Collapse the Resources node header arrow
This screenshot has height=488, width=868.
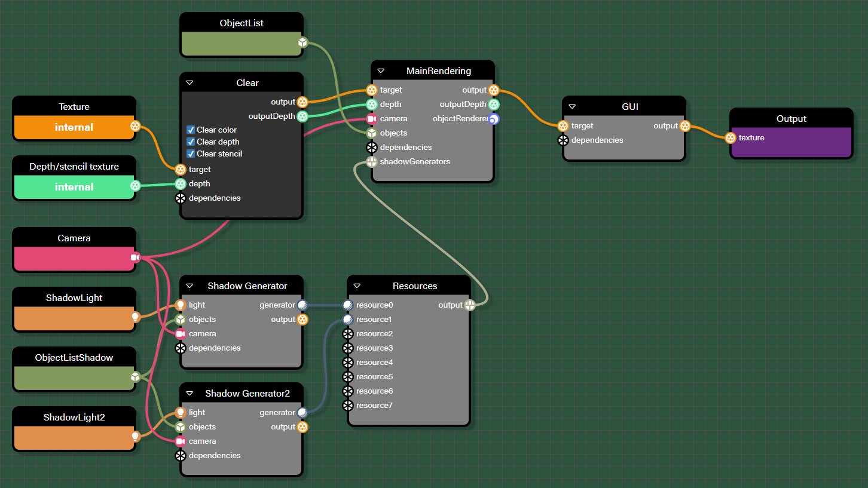click(x=356, y=286)
